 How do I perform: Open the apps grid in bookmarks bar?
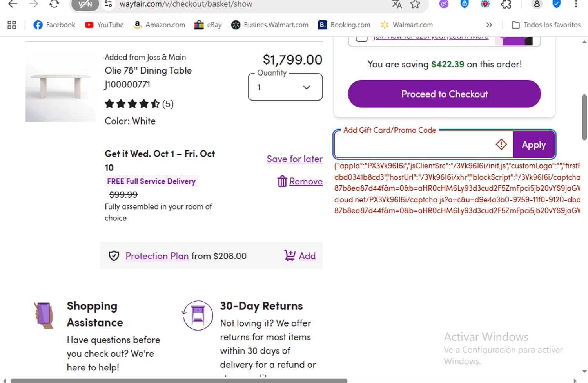coord(12,25)
